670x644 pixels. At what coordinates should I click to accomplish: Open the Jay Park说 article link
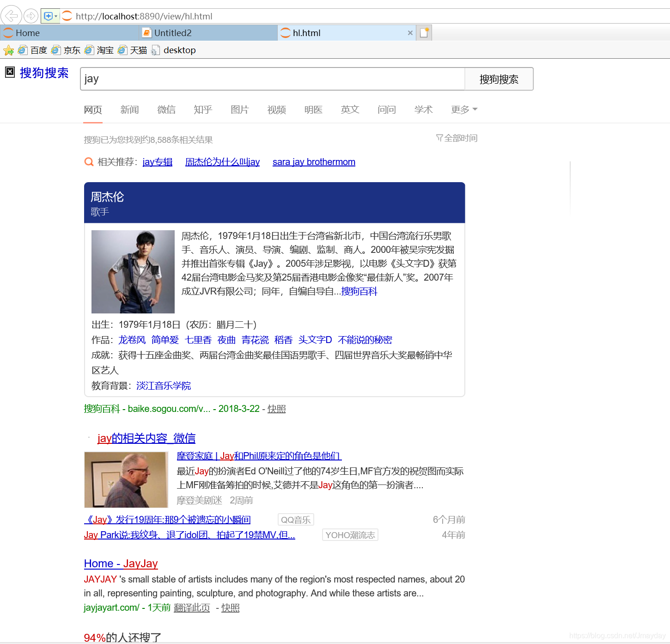tap(189, 535)
